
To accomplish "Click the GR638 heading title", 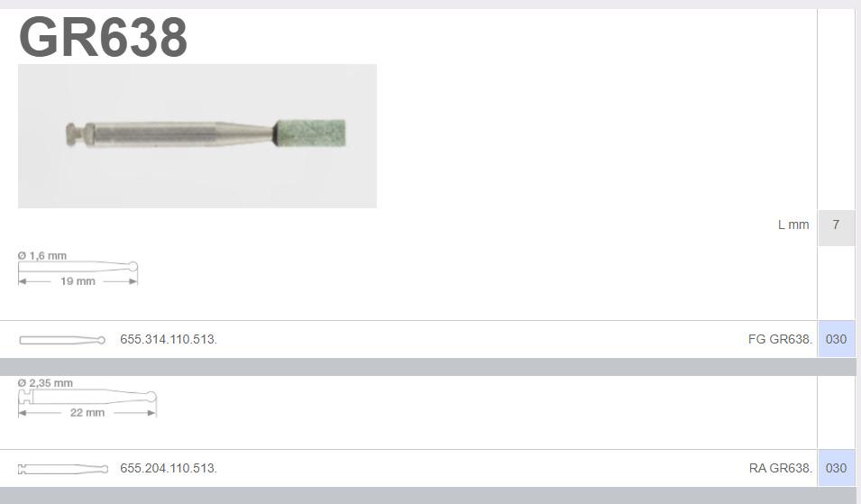I will 104,37.
